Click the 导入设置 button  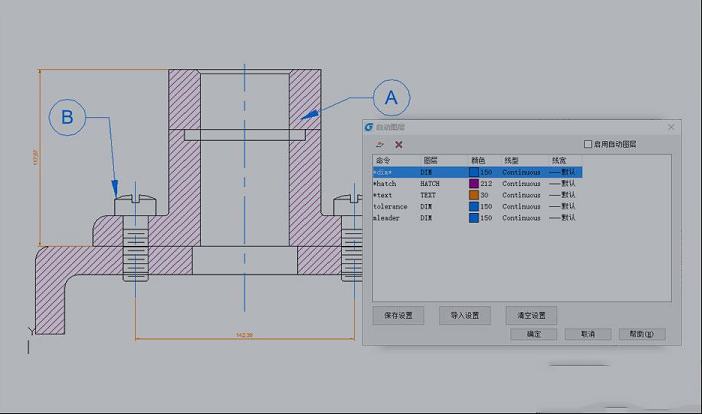pos(465,315)
